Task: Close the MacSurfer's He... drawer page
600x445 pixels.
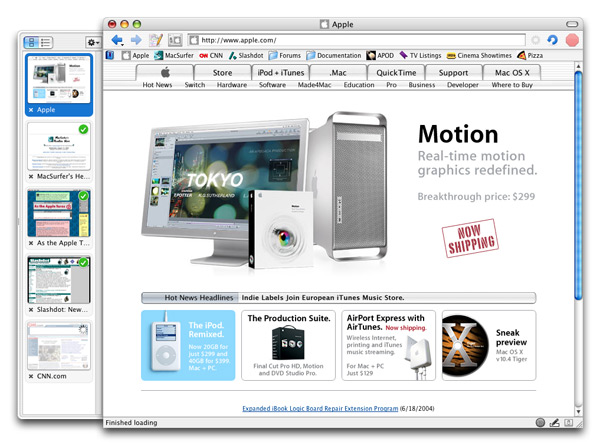Action: (31, 176)
